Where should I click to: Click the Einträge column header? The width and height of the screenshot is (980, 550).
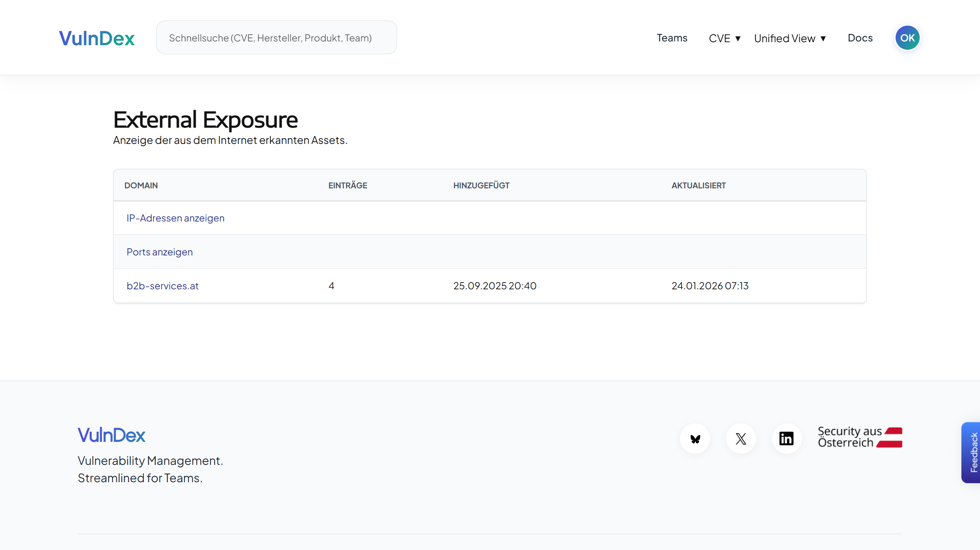pyautogui.click(x=348, y=185)
